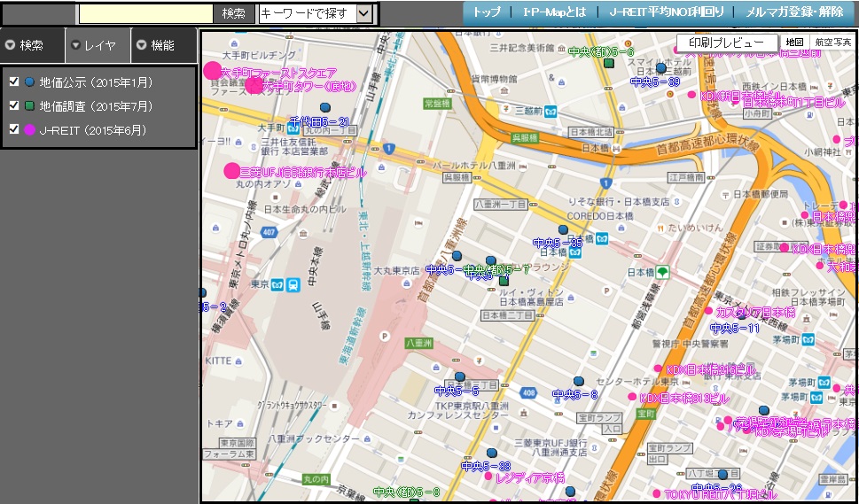Viewport: 859px width, 504px height.
Task: Click the 印刷プレビュー button
Action: 727,43
